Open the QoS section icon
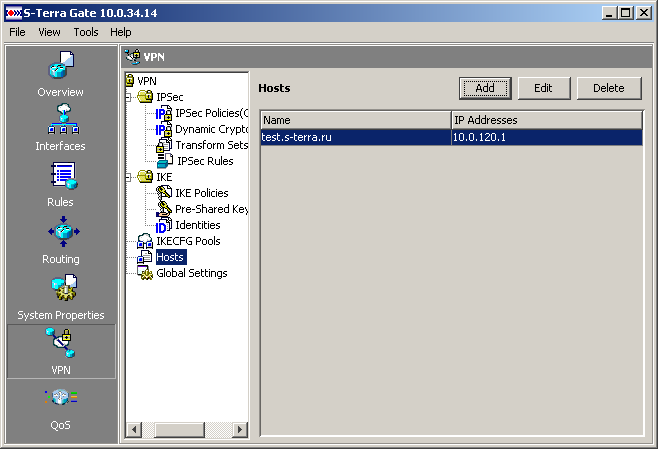This screenshot has width=658, height=449. point(61,397)
